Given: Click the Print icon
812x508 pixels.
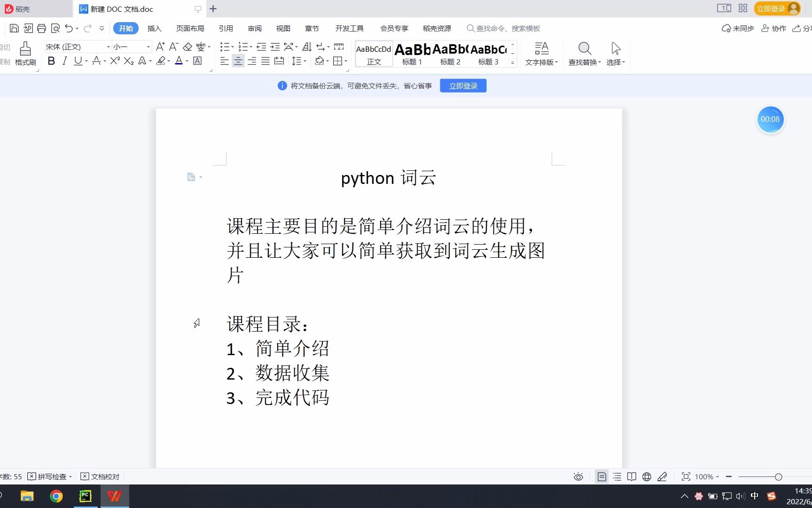Looking at the screenshot, I should click(x=41, y=28).
